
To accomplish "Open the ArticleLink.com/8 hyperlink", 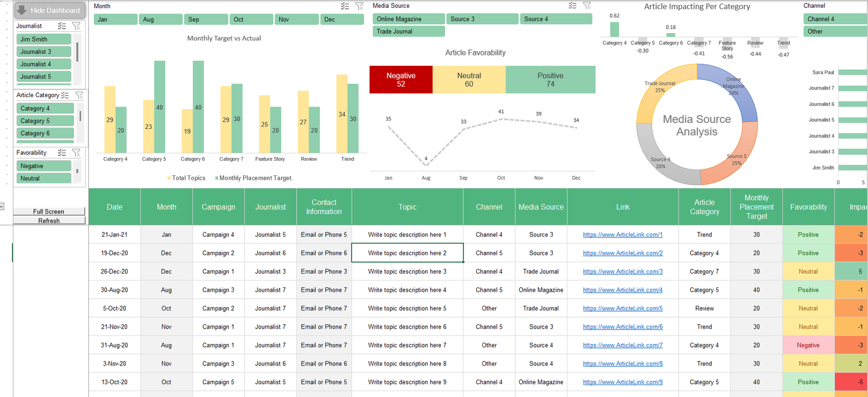I will pyautogui.click(x=623, y=364).
